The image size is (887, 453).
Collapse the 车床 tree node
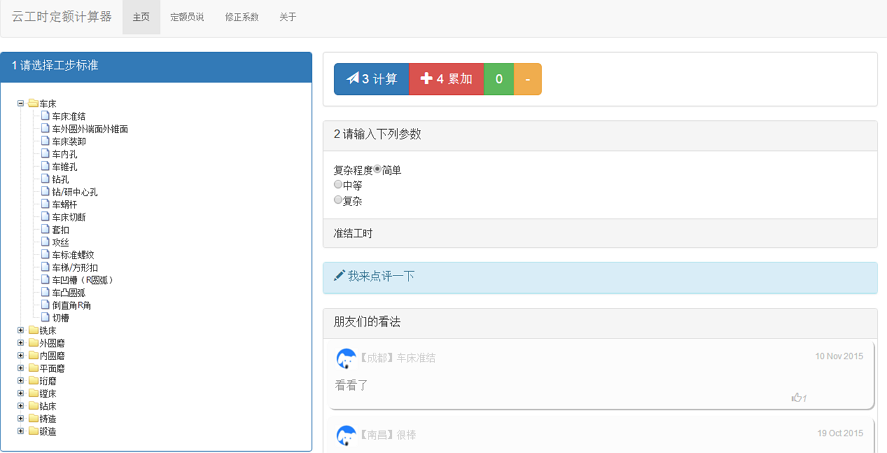pyautogui.click(x=20, y=103)
